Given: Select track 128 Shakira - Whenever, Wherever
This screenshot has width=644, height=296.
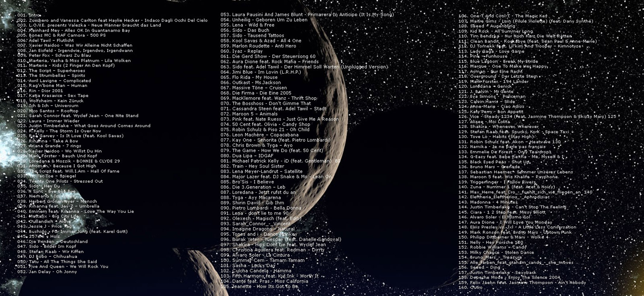Looking at the screenshot, I should pos(499,127).
